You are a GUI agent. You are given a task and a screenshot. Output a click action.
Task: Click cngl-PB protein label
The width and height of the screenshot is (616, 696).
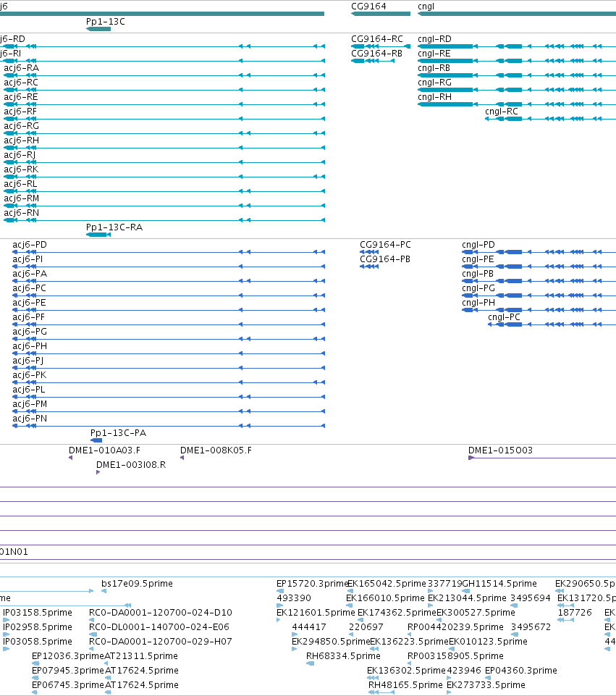478,274
